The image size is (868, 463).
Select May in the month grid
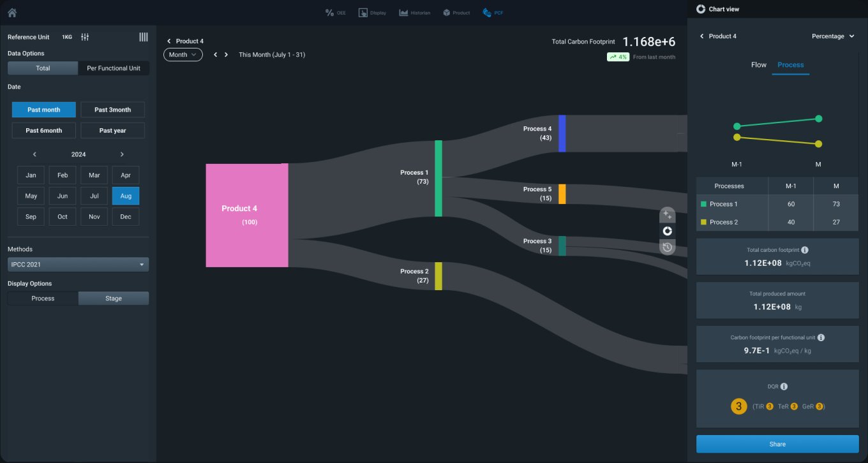[x=31, y=196]
